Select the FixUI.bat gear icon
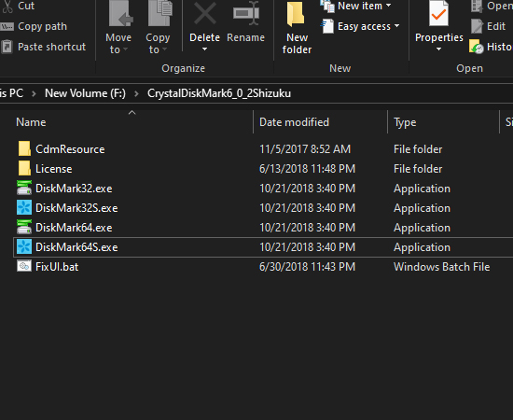 pos(24,266)
